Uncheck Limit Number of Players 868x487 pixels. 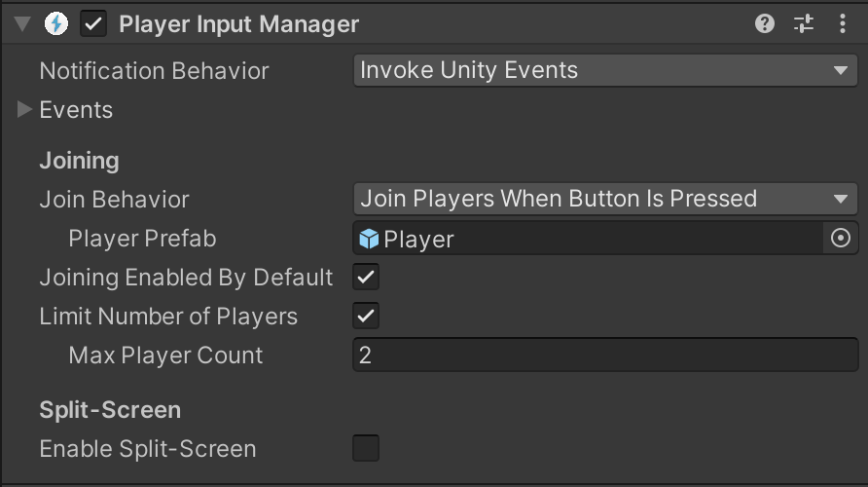point(366,316)
